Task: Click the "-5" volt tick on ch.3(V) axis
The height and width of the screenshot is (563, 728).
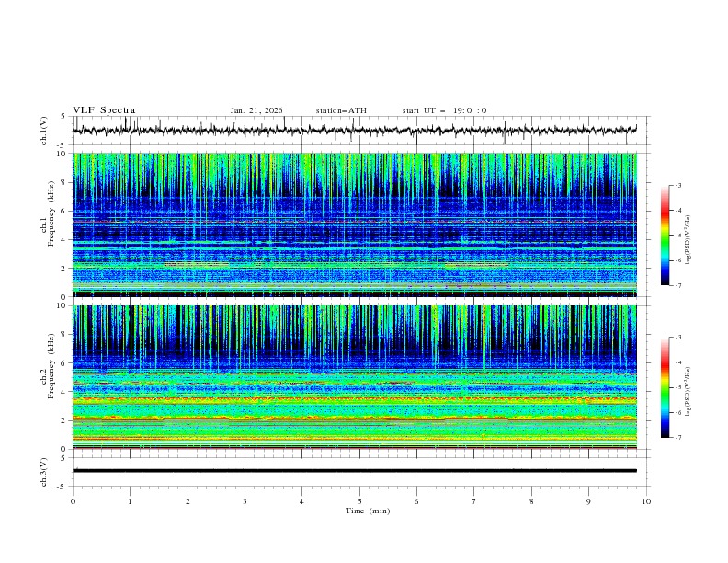Action: click(x=62, y=487)
